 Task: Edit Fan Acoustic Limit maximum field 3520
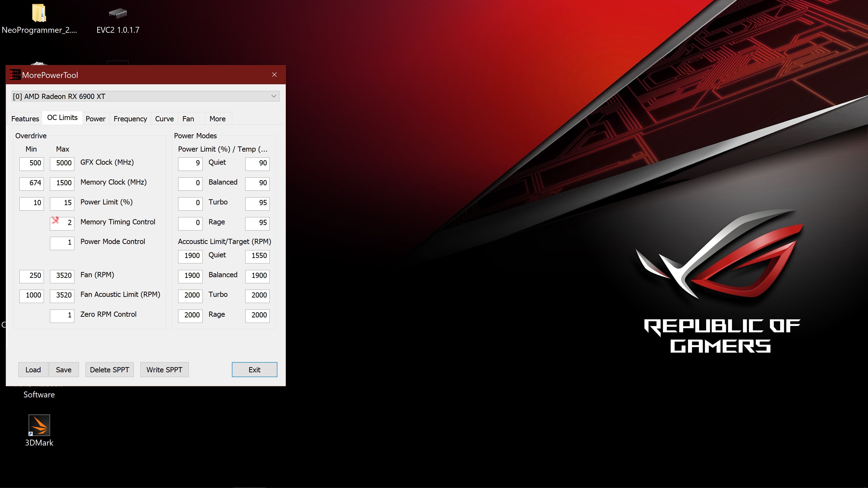(62, 296)
